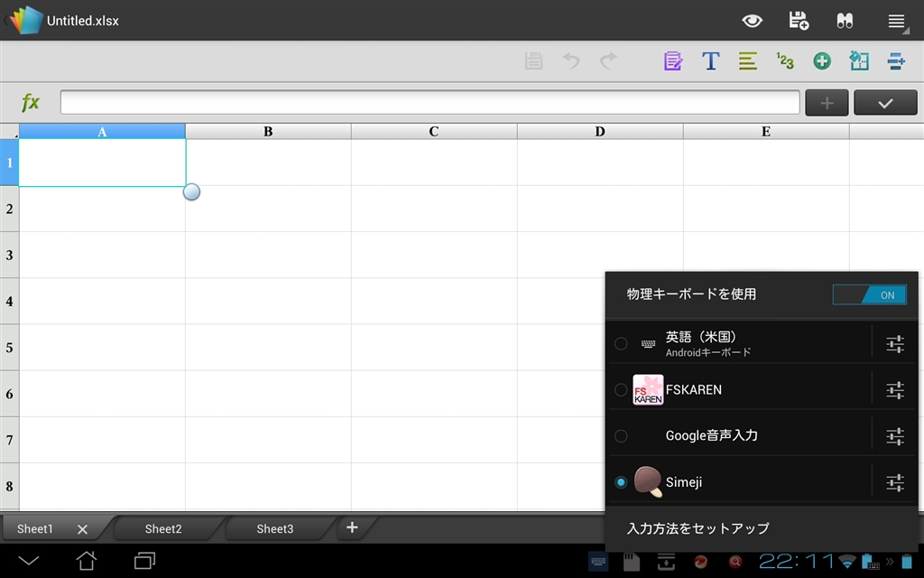Open the top-right overflow menu

tap(895, 21)
